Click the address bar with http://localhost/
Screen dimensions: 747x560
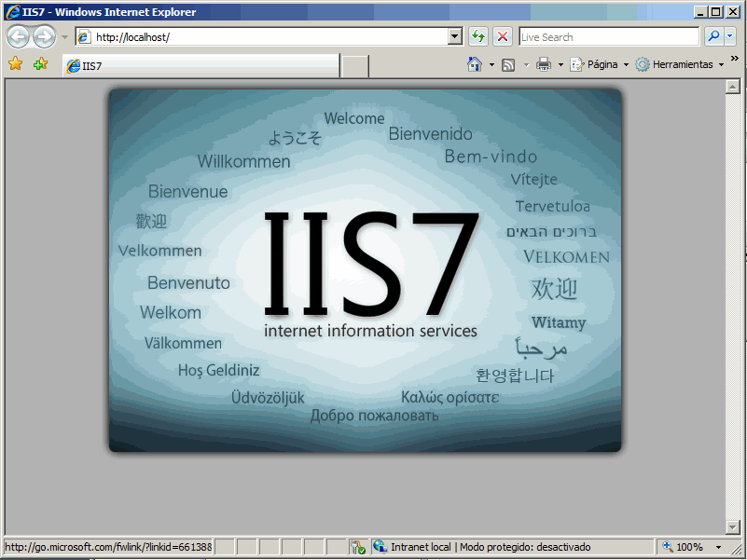tap(262, 36)
